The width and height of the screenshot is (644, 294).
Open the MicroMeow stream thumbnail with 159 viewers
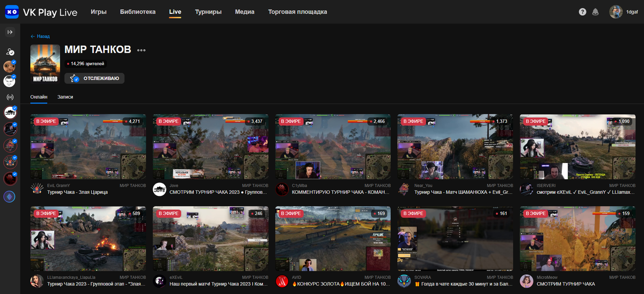[x=577, y=239]
